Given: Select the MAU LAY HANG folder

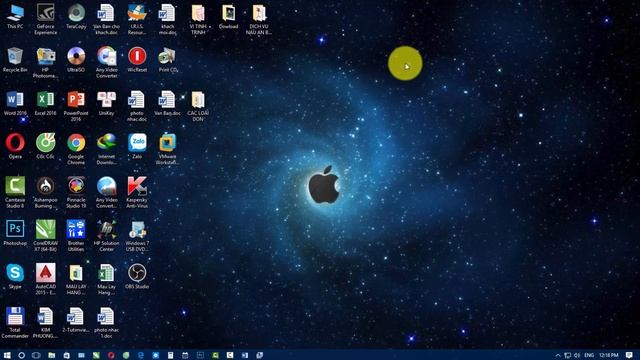Looking at the screenshot, I should pyautogui.click(x=76, y=279).
